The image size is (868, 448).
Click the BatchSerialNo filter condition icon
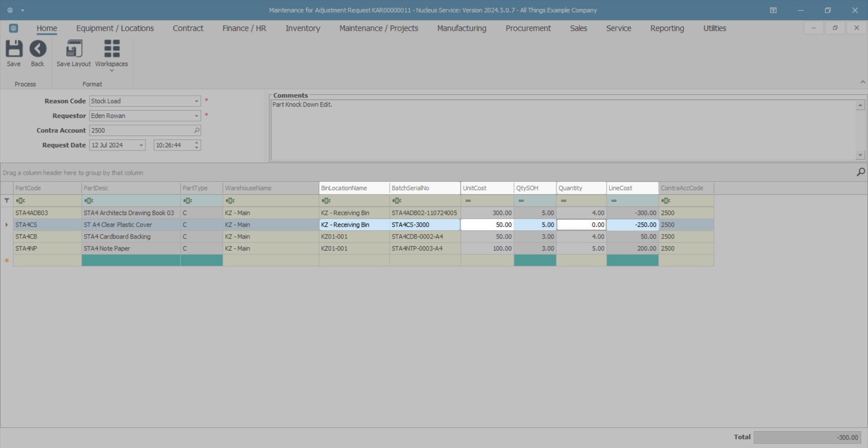(x=396, y=201)
